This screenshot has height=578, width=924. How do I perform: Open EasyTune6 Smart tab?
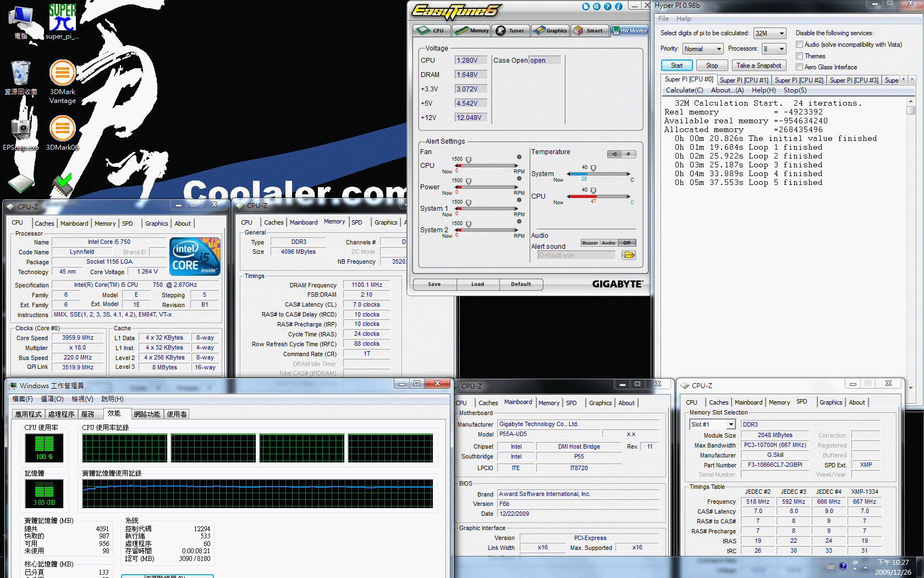pyautogui.click(x=589, y=31)
